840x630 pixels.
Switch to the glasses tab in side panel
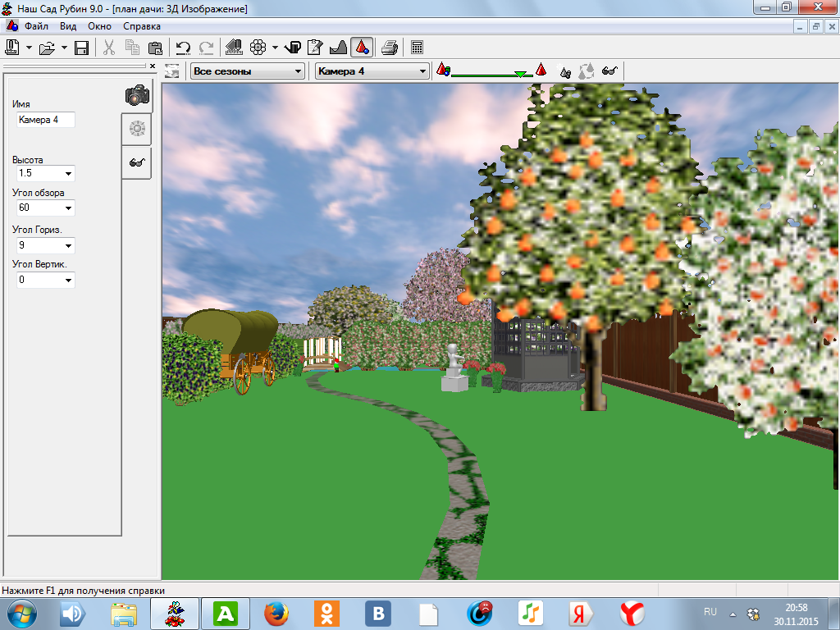point(136,162)
